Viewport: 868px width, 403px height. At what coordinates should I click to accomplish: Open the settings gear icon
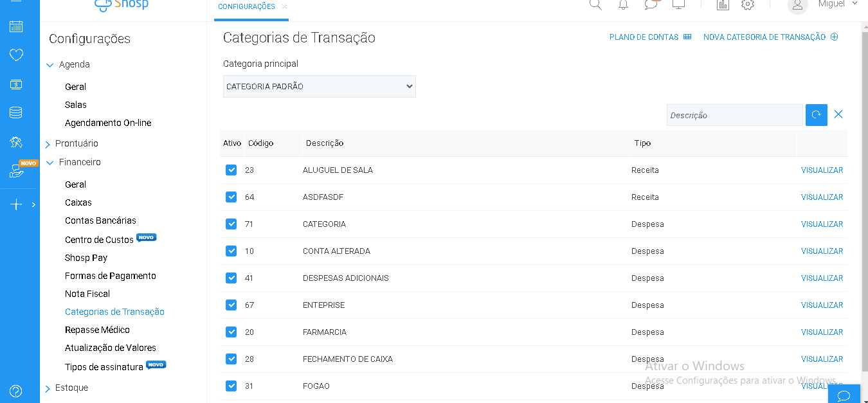point(747,4)
